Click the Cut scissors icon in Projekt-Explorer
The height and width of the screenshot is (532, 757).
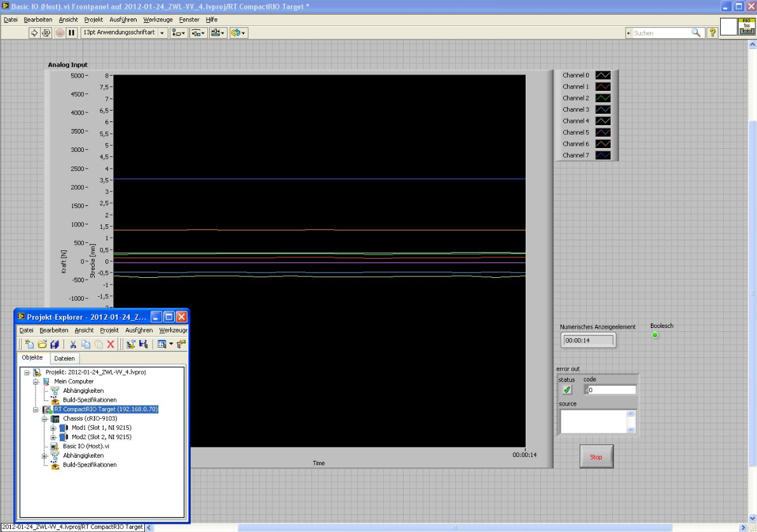[73, 344]
